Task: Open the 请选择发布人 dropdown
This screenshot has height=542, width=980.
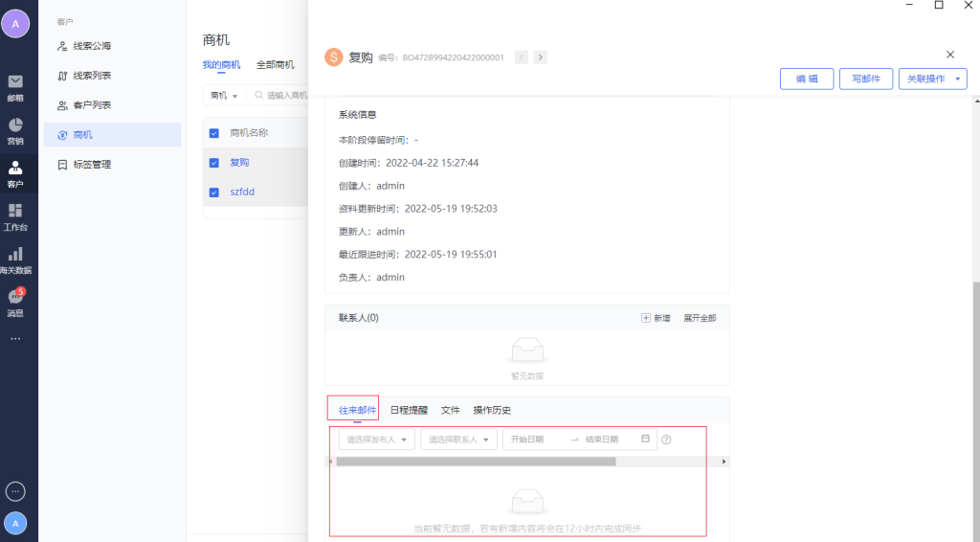Action: click(376, 440)
